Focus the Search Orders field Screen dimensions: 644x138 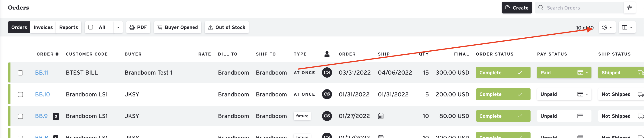pyautogui.click(x=579, y=8)
